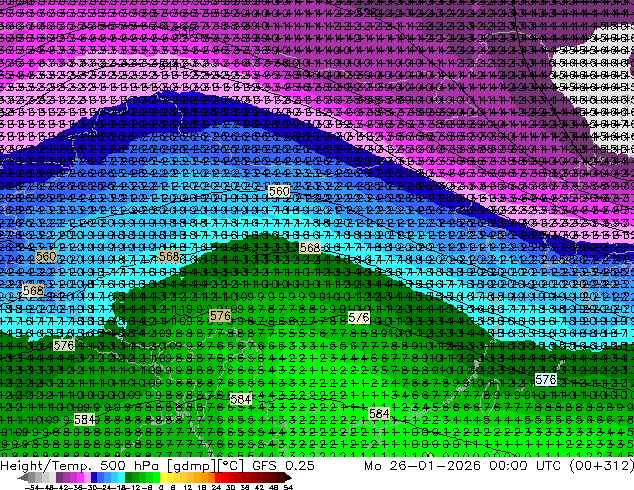The height and width of the screenshot is (490, 634).
Task: Pick the yellow legend swatch
Action: (163, 477)
